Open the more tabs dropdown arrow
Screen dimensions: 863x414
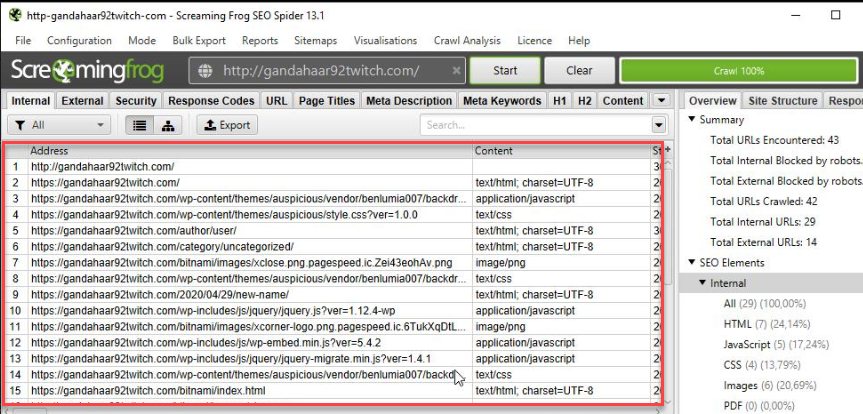coord(661,101)
